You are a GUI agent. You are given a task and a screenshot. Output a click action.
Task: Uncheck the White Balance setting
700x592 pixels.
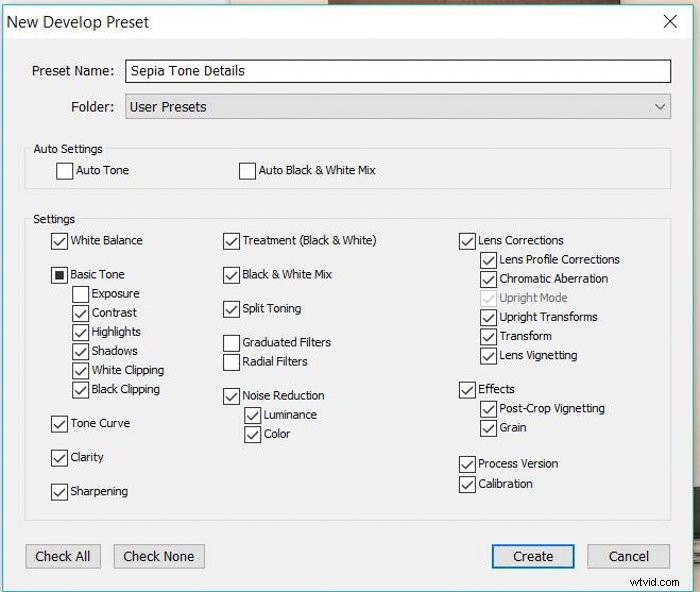tap(59, 241)
